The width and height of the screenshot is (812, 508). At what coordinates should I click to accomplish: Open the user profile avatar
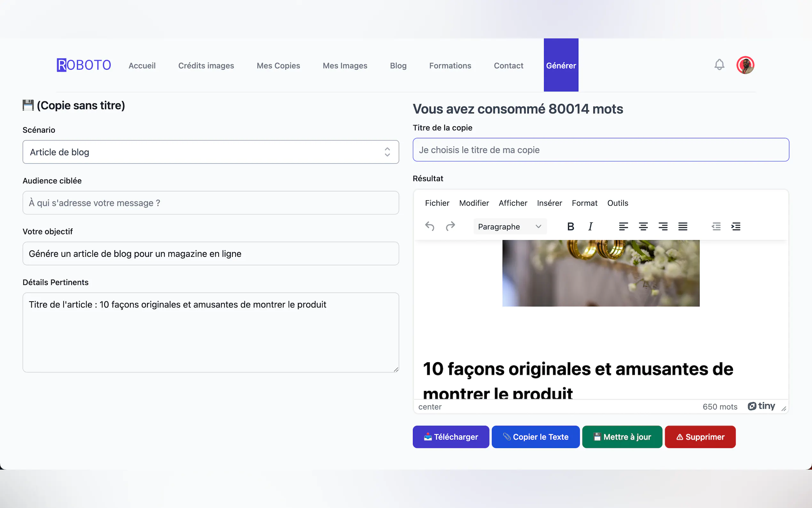[x=745, y=65]
